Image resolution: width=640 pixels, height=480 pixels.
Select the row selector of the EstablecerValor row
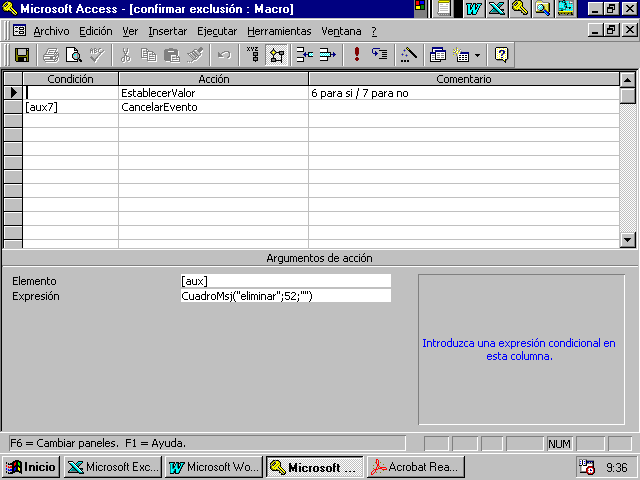click(13, 93)
